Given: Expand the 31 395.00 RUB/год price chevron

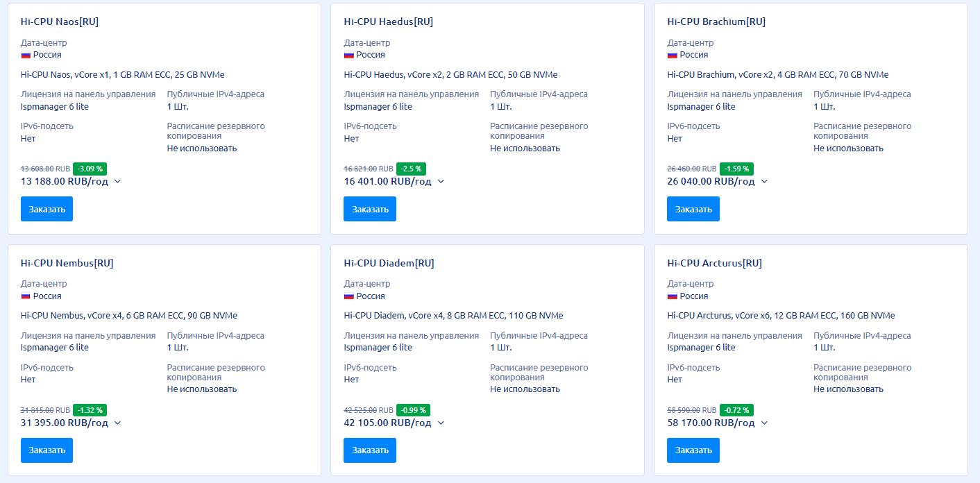Looking at the screenshot, I should click(117, 423).
